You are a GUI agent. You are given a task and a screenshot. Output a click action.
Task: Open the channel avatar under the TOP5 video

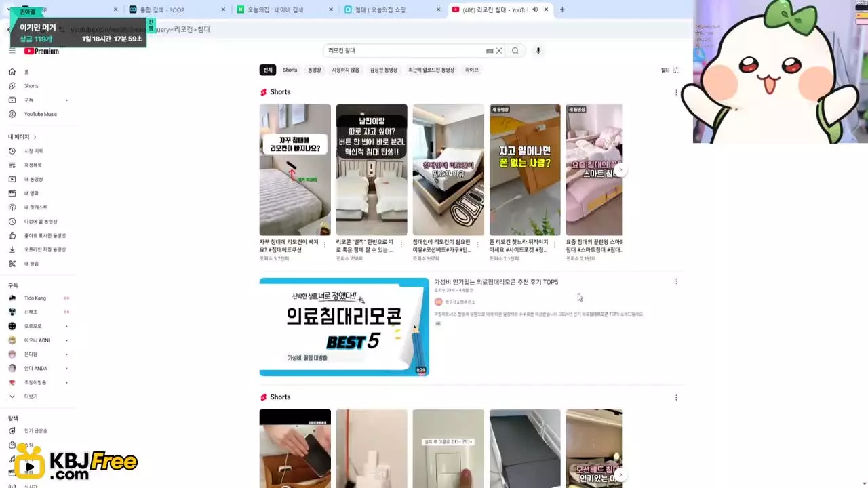[x=439, y=302]
